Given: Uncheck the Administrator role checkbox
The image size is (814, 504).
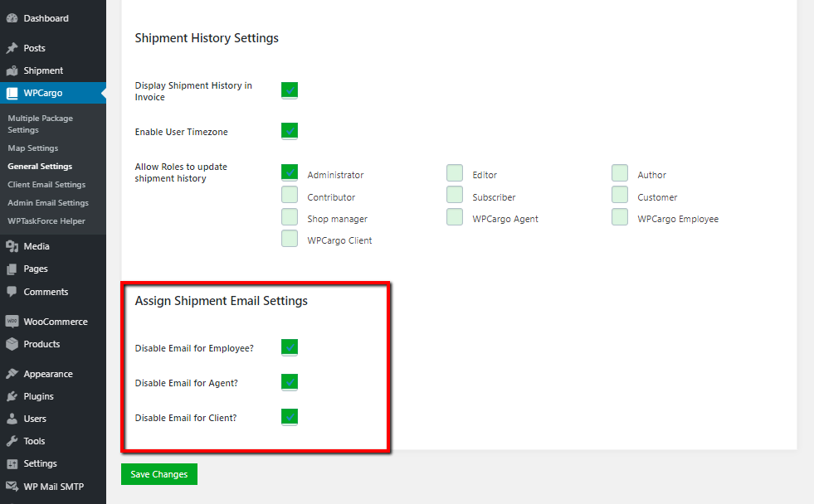Looking at the screenshot, I should tap(290, 172).
